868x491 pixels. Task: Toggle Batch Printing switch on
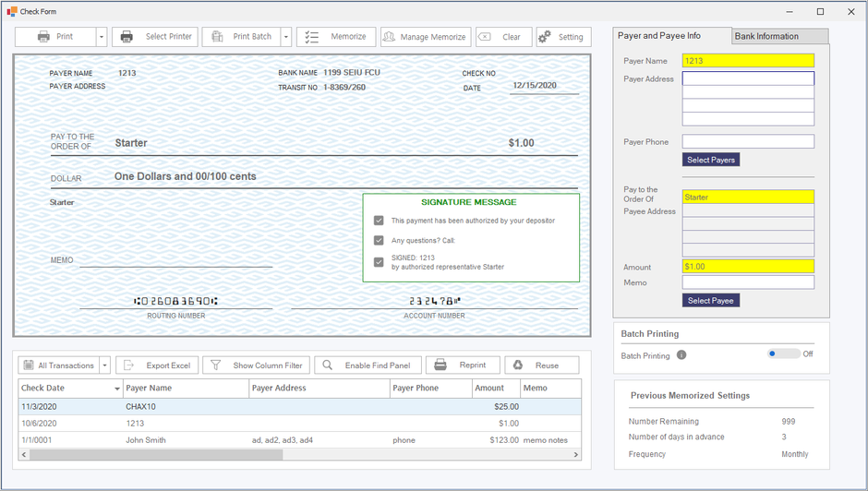click(783, 353)
